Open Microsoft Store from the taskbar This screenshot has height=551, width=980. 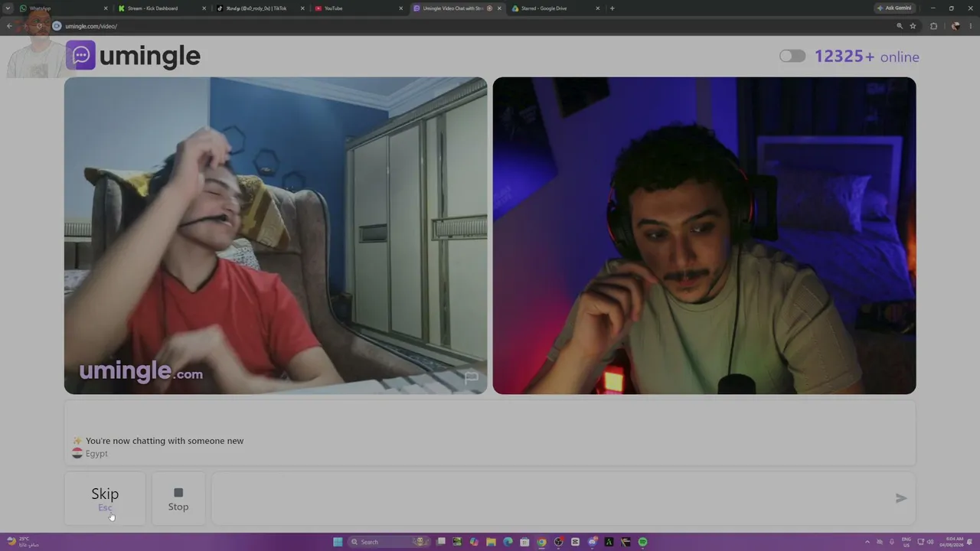coord(524,542)
